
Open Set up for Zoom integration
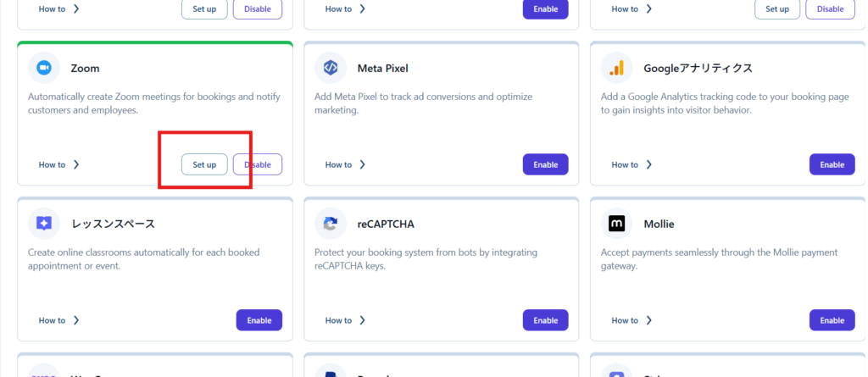pos(204,164)
